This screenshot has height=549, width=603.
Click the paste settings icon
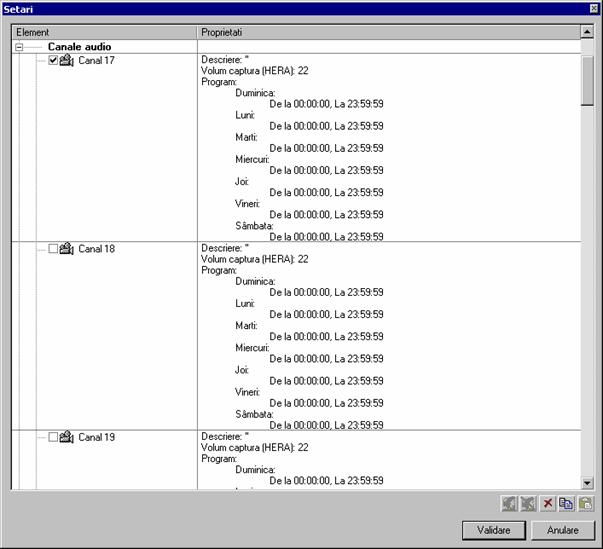586,503
